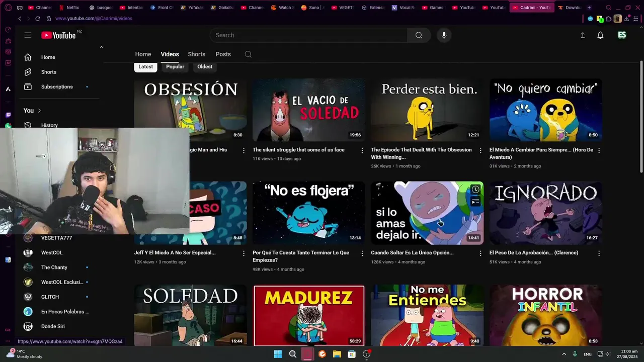This screenshot has width=644, height=362.
Task: Click the Subscriptions sidebar icon
Action: click(28, 86)
